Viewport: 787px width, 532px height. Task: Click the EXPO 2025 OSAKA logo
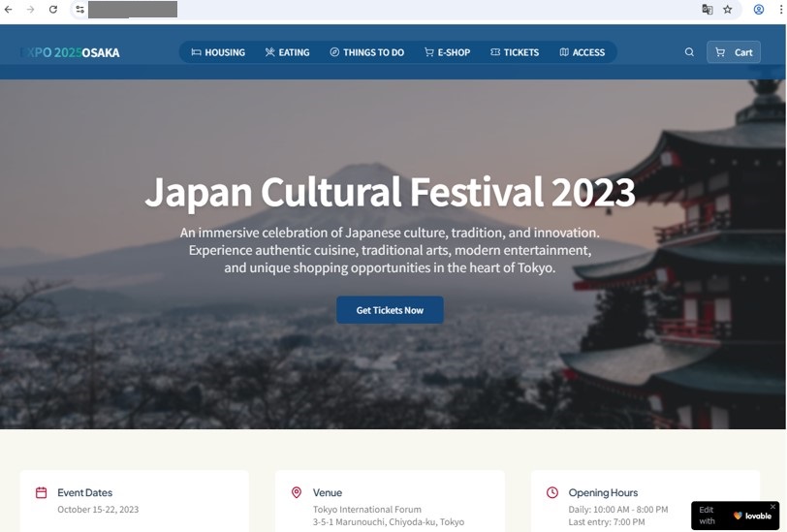pos(70,52)
